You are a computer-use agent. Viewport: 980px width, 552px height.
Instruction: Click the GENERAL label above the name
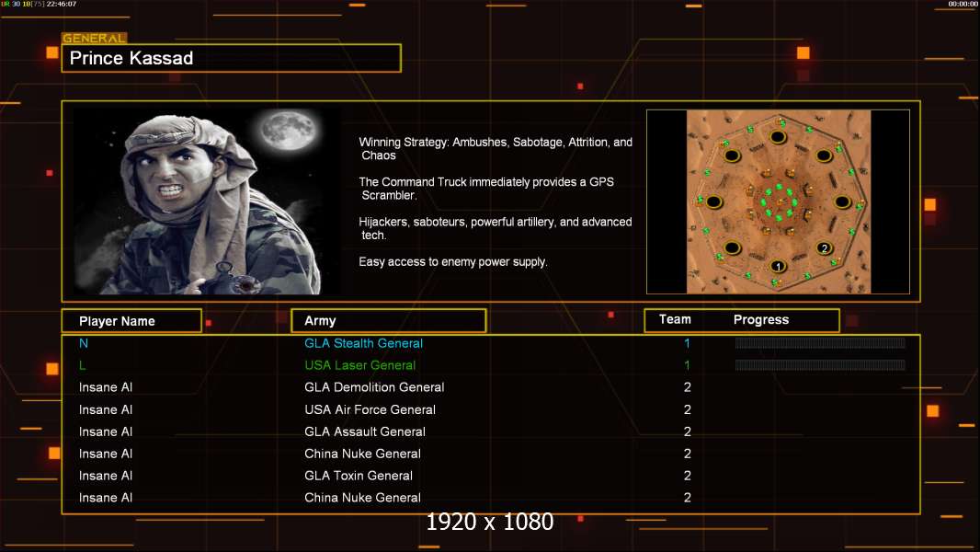(x=95, y=38)
